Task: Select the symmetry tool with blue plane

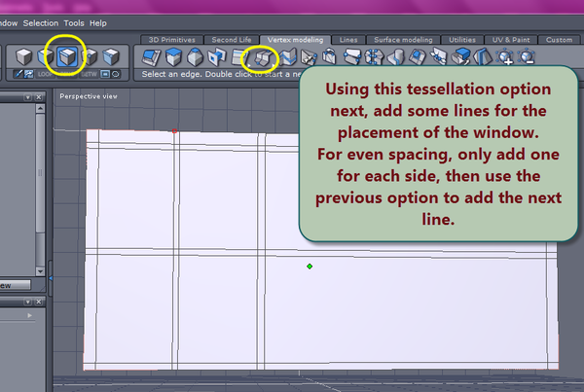Action: [483, 57]
